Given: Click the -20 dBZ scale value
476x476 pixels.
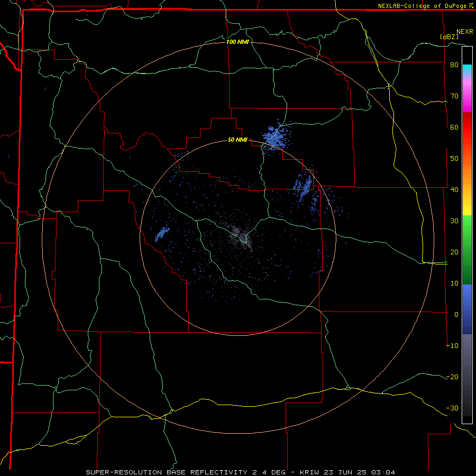Looking at the screenshot, I should point(452,377).
